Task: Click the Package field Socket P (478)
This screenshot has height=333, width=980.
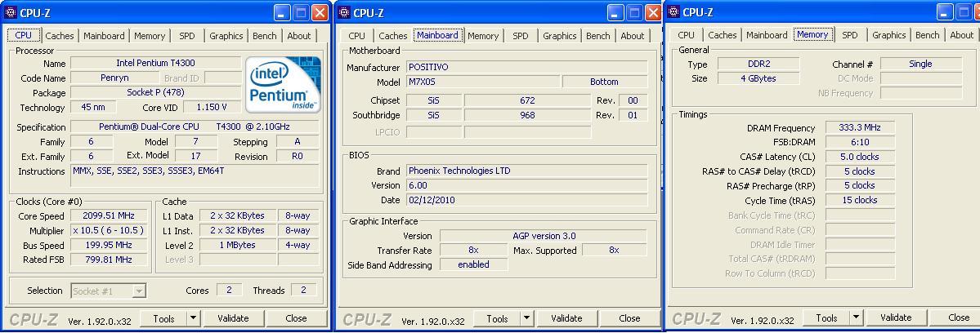Action: pos(155,92)
